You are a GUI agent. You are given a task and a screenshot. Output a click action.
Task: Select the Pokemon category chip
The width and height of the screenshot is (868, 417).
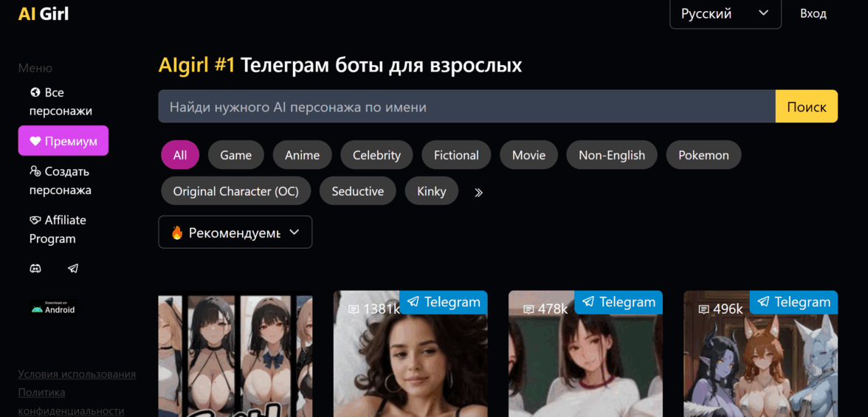coord(703,155)
